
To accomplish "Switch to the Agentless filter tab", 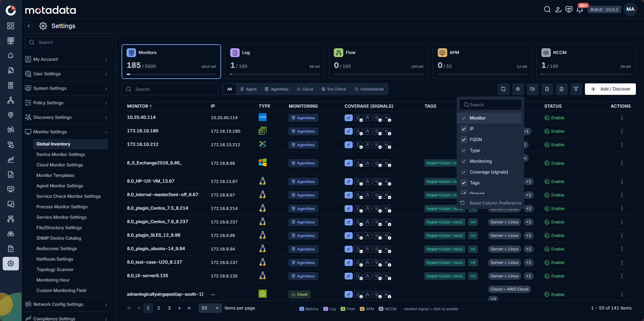I will (x=276, y=89).
